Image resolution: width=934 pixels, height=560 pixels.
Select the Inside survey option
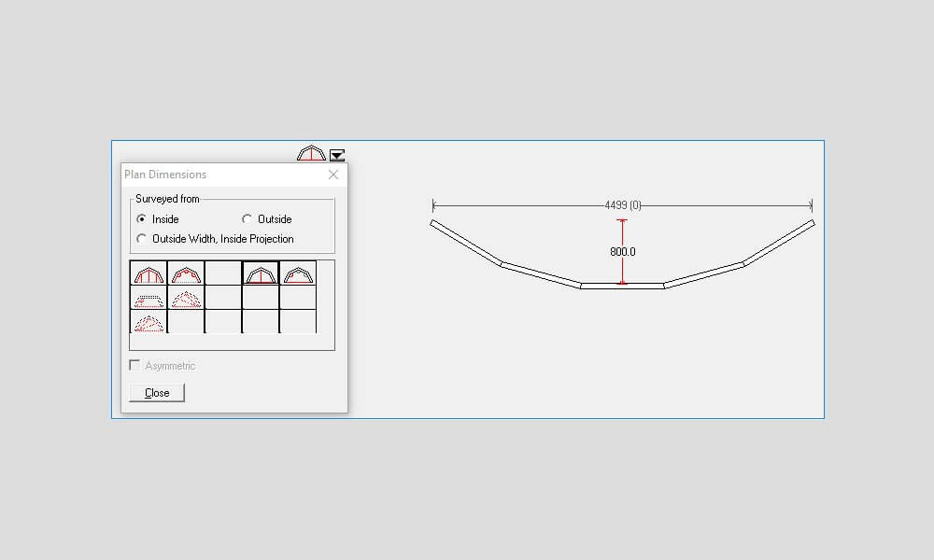point(142,218)
